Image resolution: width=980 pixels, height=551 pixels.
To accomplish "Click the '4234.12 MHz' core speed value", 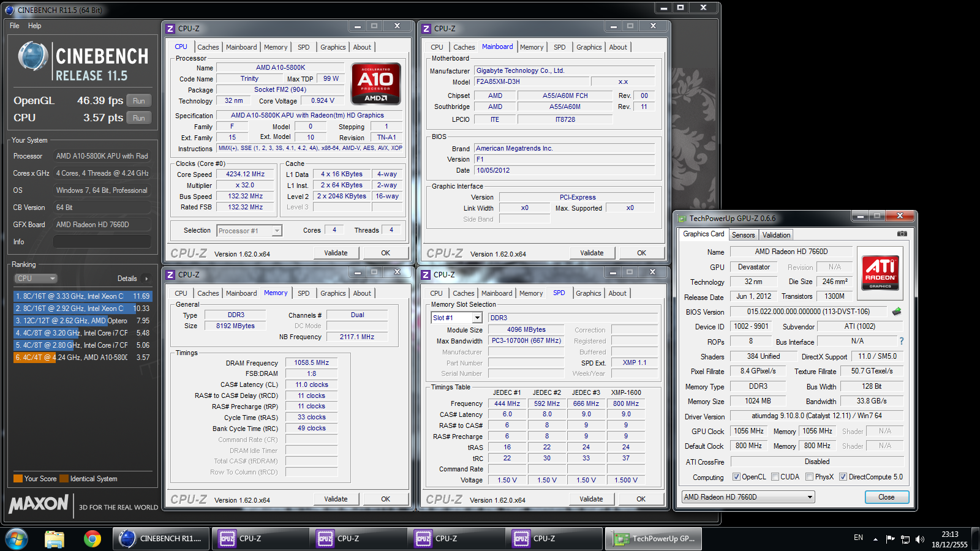I will tap(246, 174).
